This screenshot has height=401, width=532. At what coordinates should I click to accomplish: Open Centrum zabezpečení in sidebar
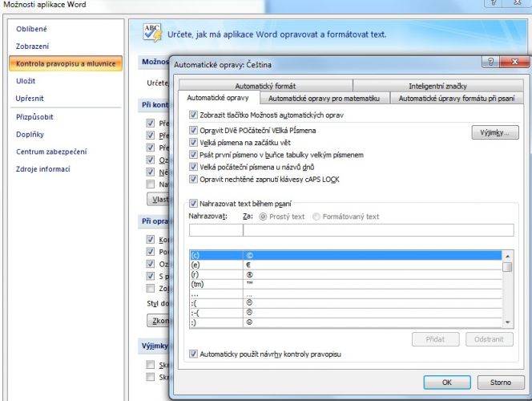51,152
